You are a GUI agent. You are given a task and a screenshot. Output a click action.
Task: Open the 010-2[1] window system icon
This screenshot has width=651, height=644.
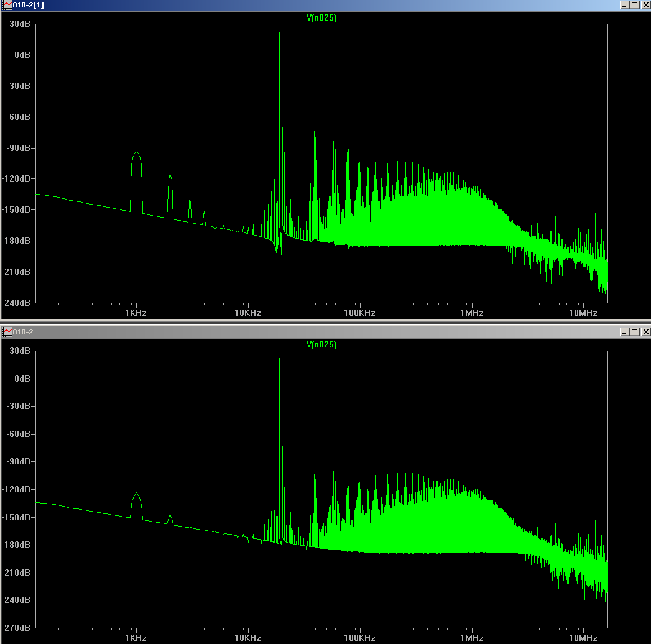(7, 5)
